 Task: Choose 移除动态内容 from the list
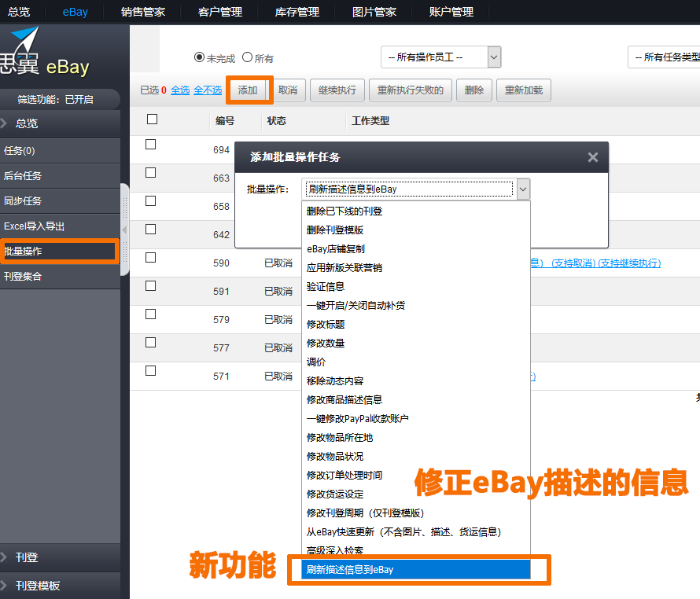point(416,380)
